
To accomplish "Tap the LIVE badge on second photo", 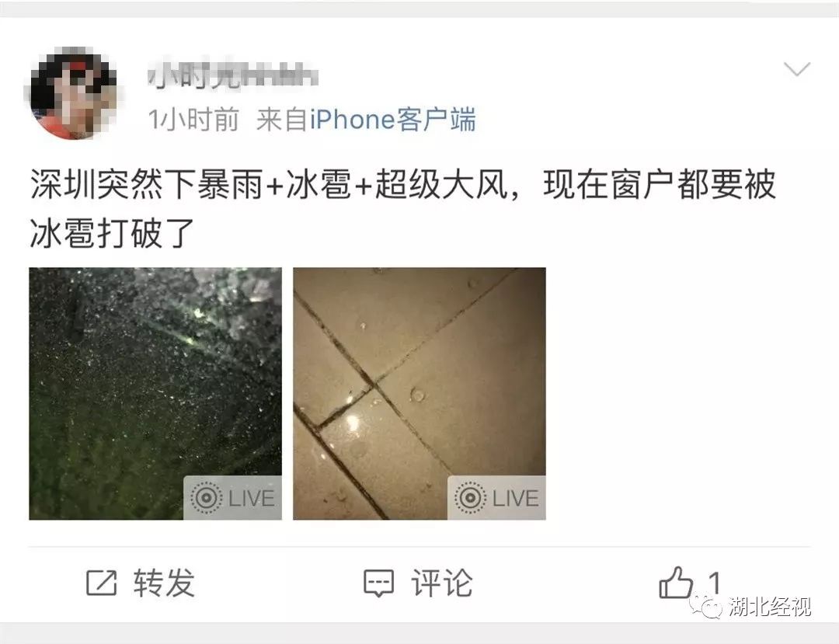I will (x=496, y=497).
